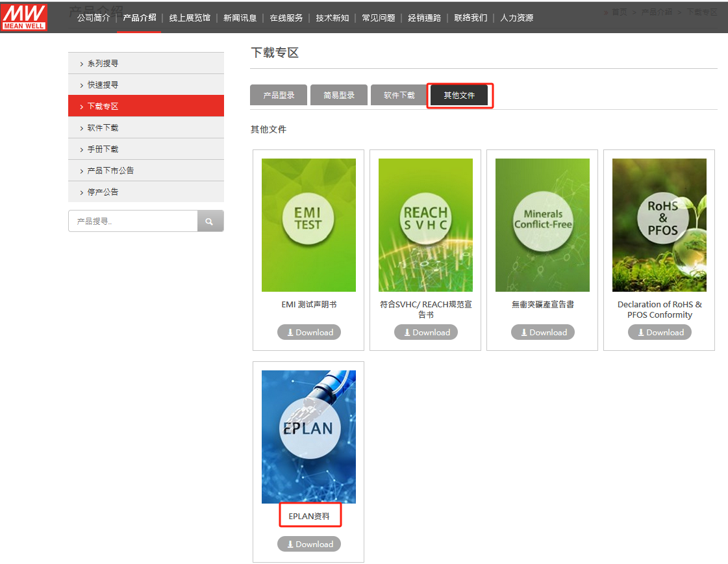Open the REACH SVHC image tile

[x=425, y=225]
